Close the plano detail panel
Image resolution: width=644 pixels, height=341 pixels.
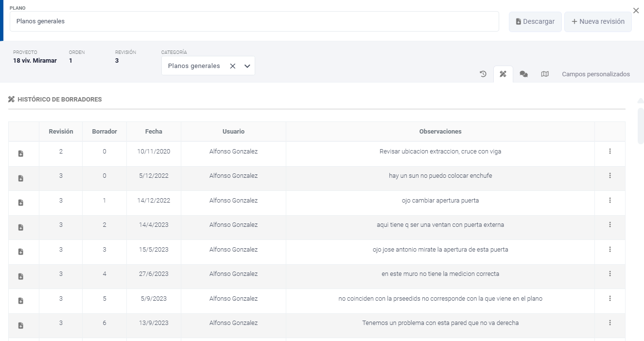point(636,11)
